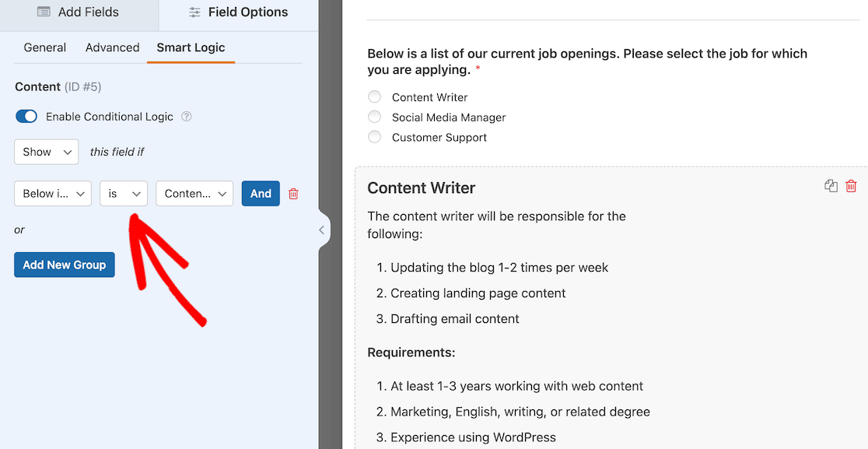This screenshot has width=868, height=449.
Task: Select the Content Writer radio option
Action: point(375,97)
